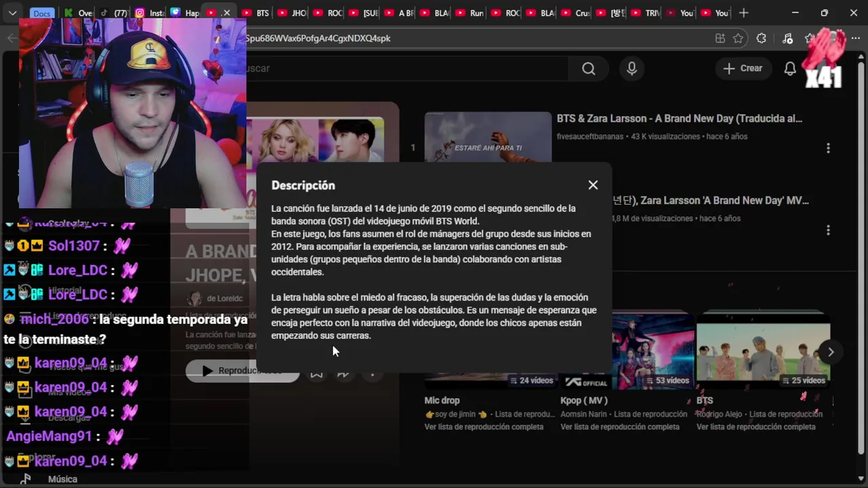Click the playlist cover image with two artists
This screenshot has width=868, height=488.
315,140
